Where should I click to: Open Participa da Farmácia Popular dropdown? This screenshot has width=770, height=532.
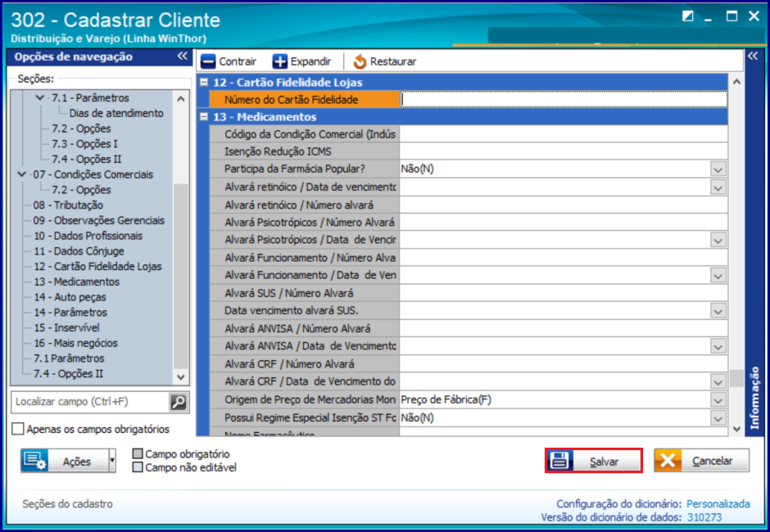[718, 169]
